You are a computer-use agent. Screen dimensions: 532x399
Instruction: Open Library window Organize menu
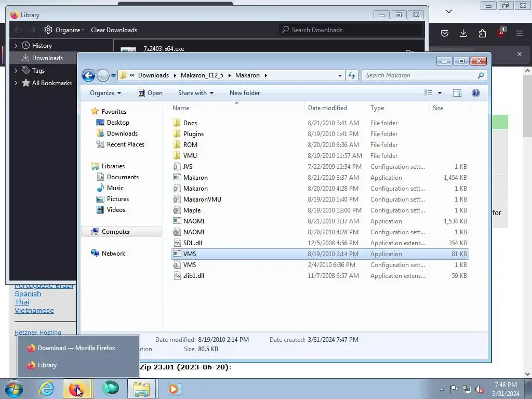tap(64, 30)
